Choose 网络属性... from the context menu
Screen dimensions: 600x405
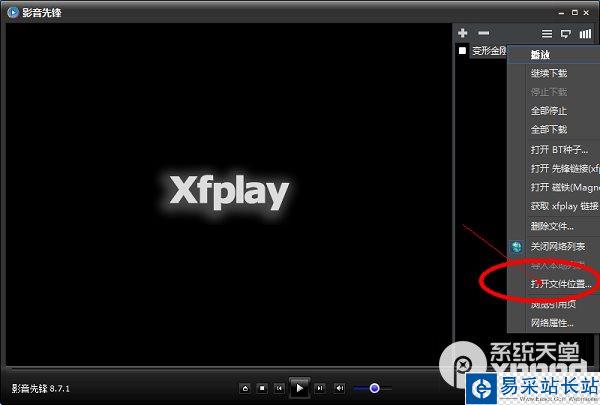pyautogui.click(x=553, y=323)
